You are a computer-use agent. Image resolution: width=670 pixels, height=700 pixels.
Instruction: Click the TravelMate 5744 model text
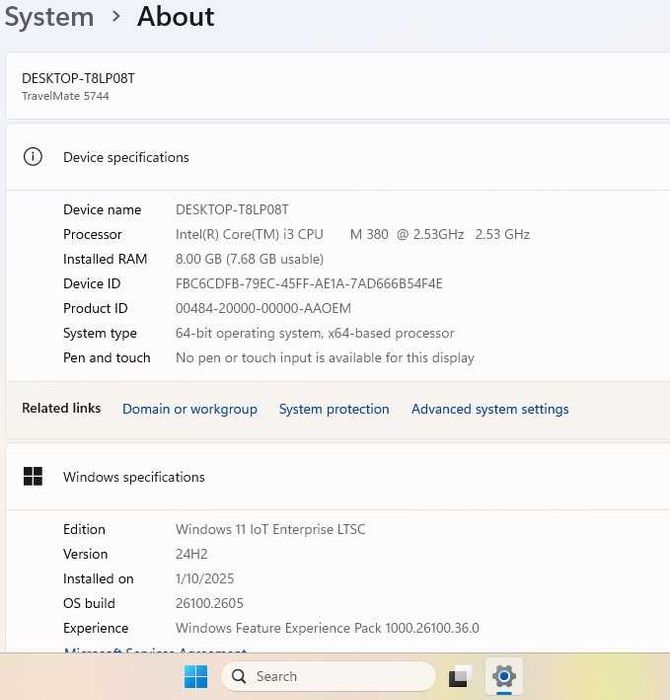click(x=65, y=96)
